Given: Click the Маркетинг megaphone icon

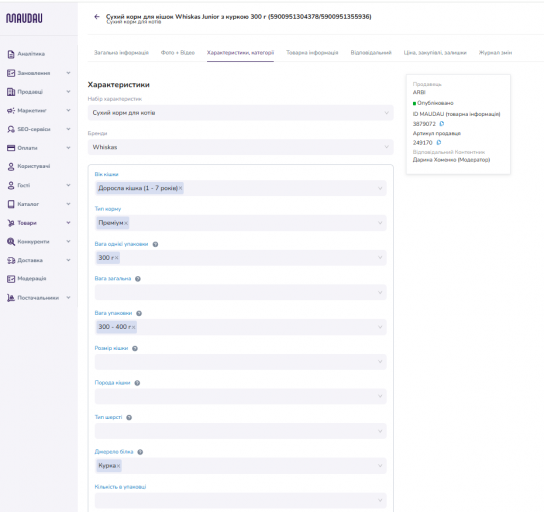Looking at the screenshot, I should pyautogui.click(x=11, y=111).
